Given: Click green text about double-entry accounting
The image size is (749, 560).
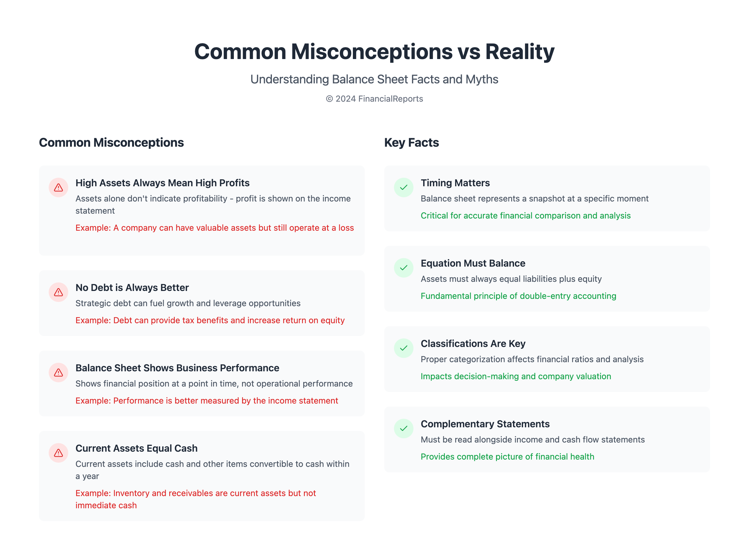Looking at the screenshot, I should 518,296.
